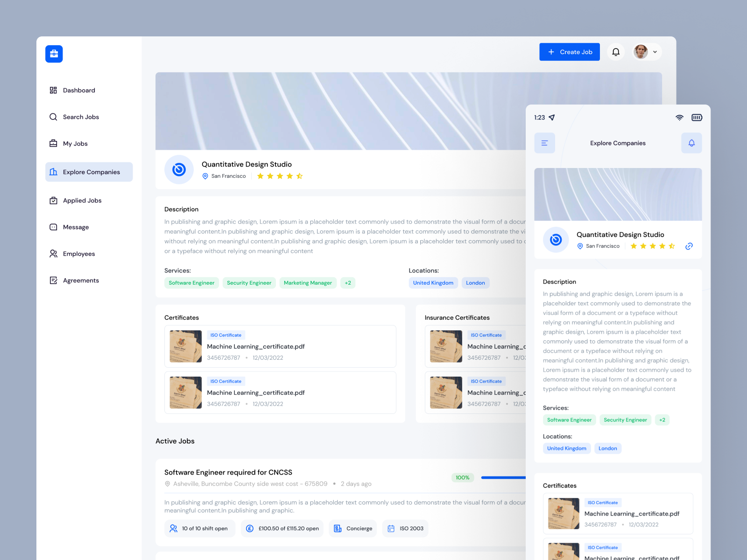Click the job's 100% progress bar

[x=503, y=477]
